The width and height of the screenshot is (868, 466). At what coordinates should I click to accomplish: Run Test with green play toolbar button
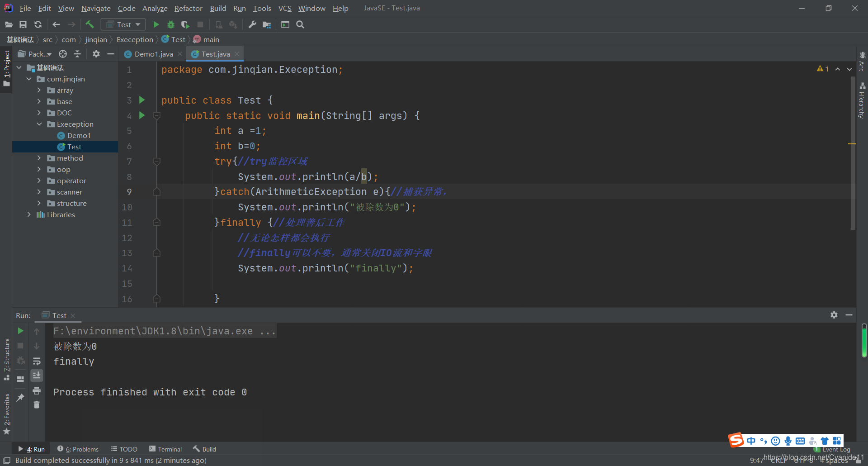pos(156,24)
